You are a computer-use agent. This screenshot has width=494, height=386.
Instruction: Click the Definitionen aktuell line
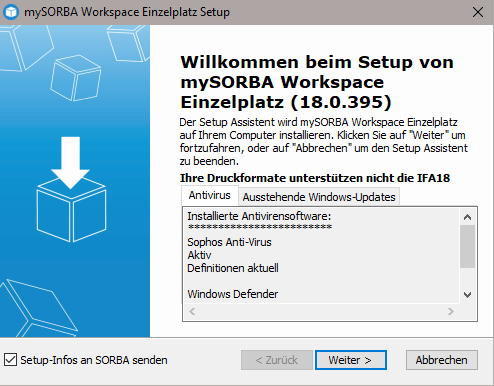pyautogui.click(x=233, y=268)
